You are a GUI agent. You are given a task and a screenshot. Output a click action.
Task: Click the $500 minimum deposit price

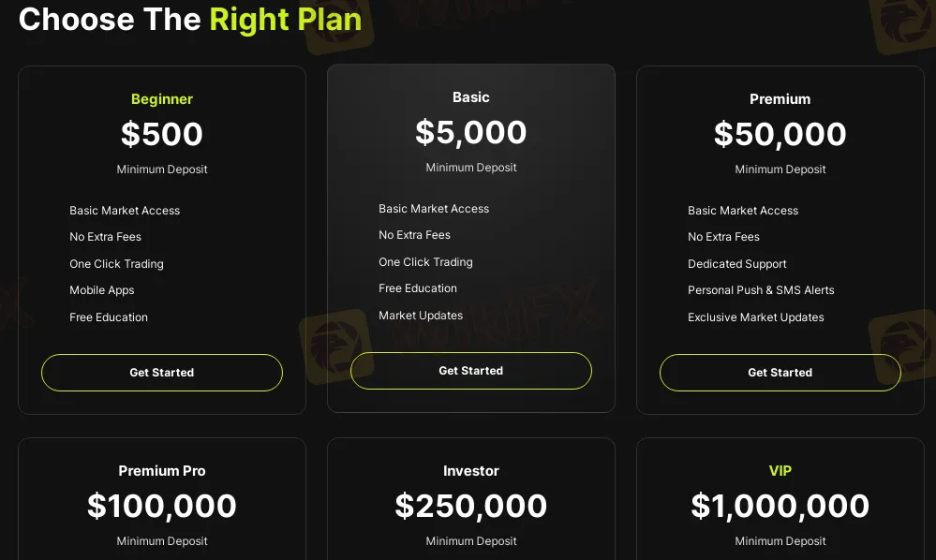point(162,134)
